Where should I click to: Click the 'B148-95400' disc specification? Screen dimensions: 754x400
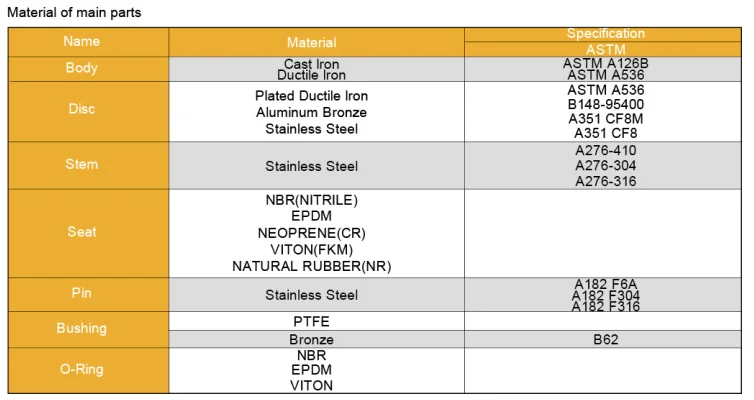pos(605,104)
